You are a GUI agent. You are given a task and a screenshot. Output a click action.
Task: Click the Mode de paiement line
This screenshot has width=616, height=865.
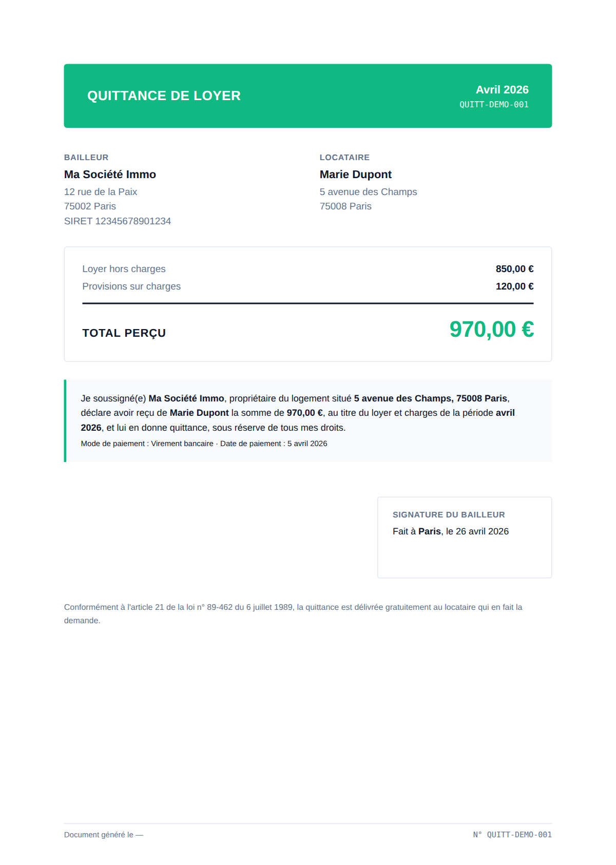pos(204,444)
